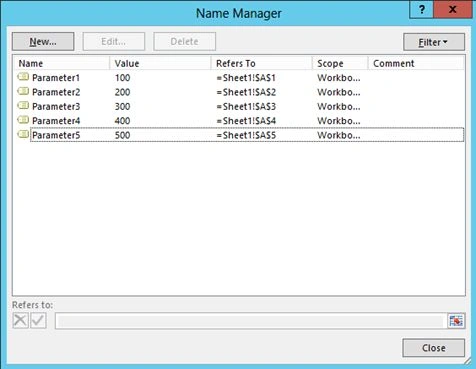Screen dimensions: 476x369
Task: Sort by the Value column header
Action: pos(160,63)
